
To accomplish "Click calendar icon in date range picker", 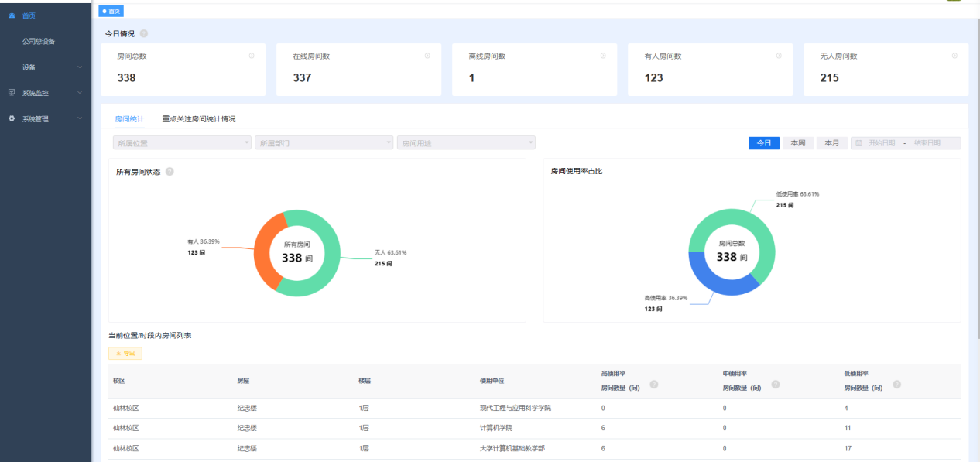I will (859, 143).
